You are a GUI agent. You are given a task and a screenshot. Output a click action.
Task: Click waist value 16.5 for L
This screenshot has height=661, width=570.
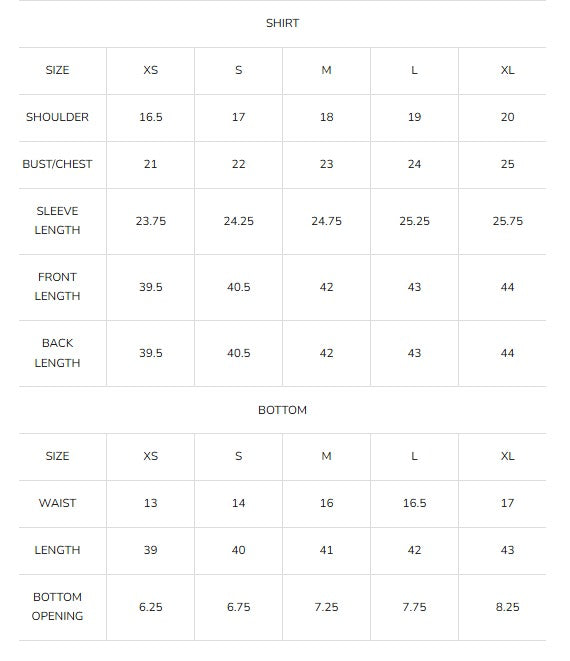point(414,503)
